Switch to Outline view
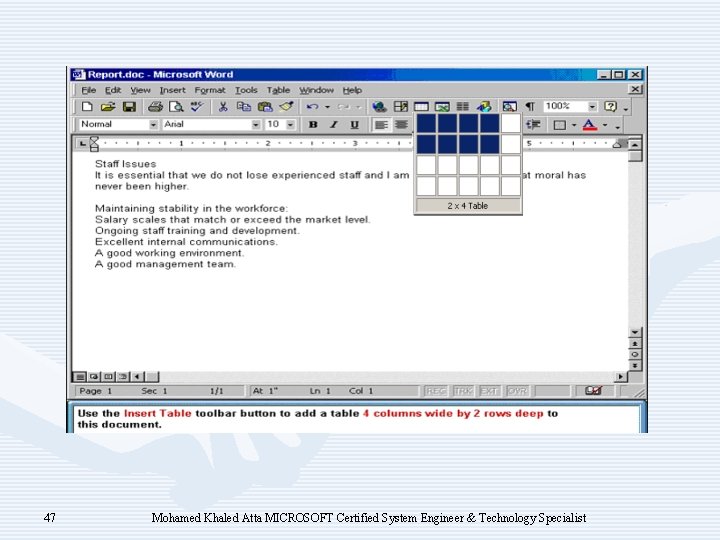The height and width of the screenshot is (540, 720). coord(123,377)
